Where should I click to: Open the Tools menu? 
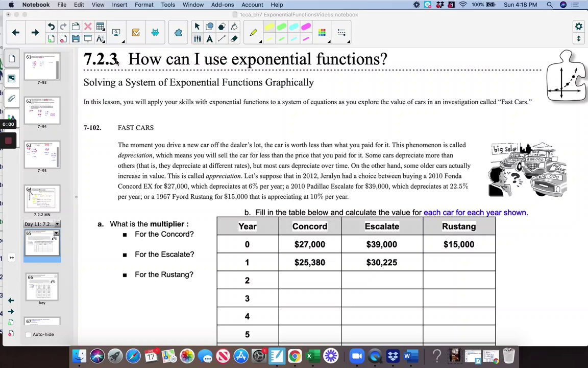[x=168, y=5]
